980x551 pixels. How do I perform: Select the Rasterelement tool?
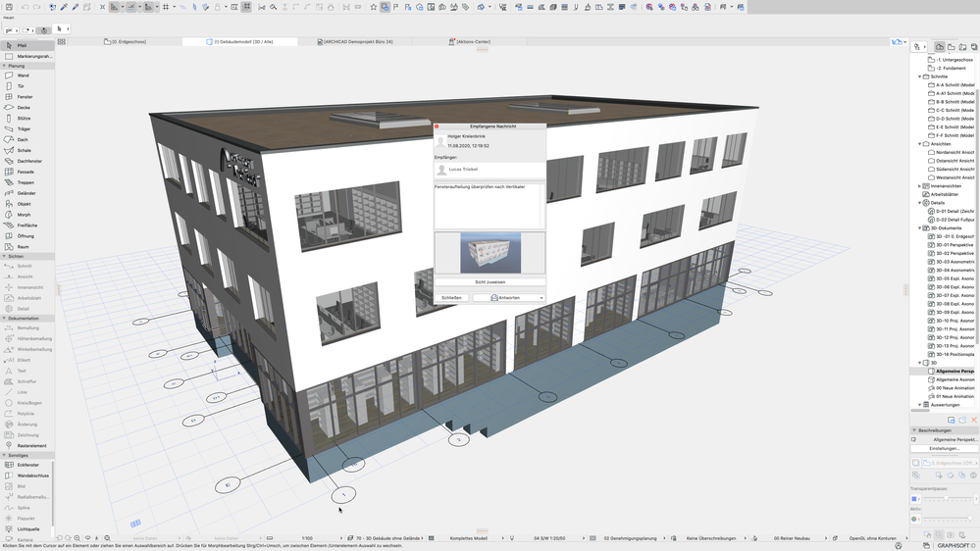point(26,445)
